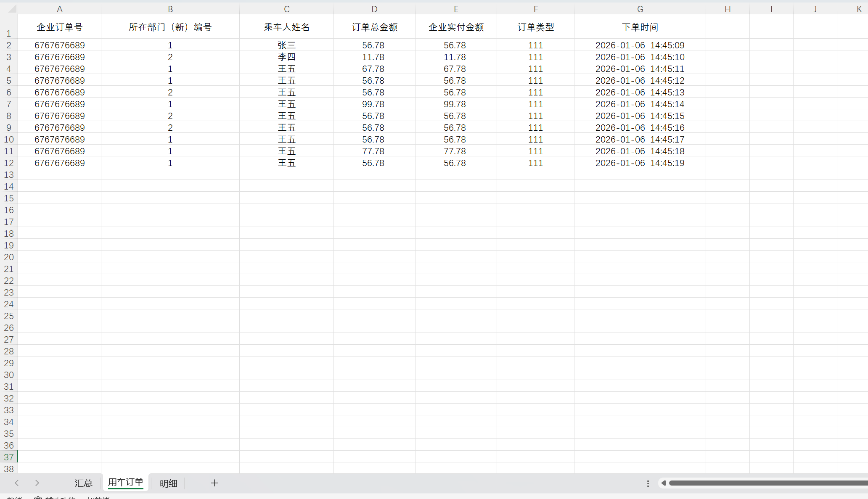
Task: Select timestamp cell 2026-01-06 14:45:19
Action: (x=640, y=163)
